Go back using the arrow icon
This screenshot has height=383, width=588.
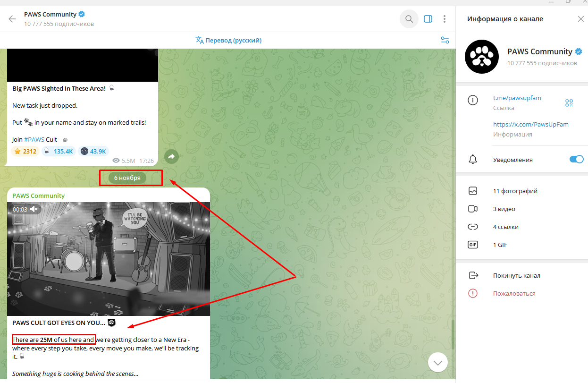coord(12,19)
